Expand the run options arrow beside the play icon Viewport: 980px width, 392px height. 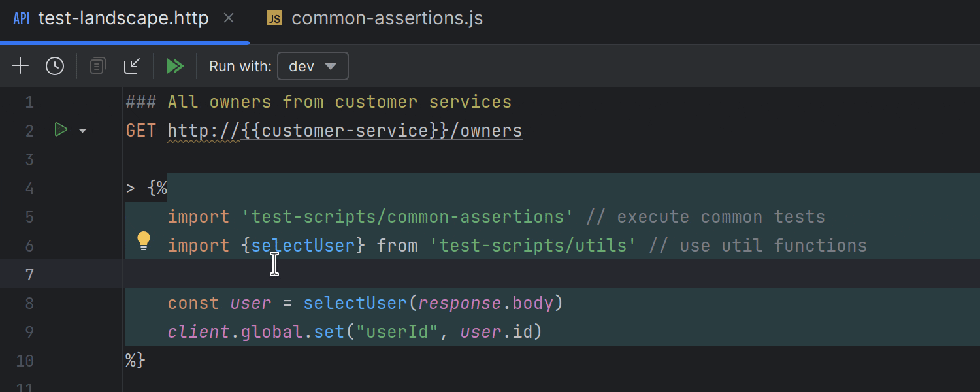click(82, 130)
